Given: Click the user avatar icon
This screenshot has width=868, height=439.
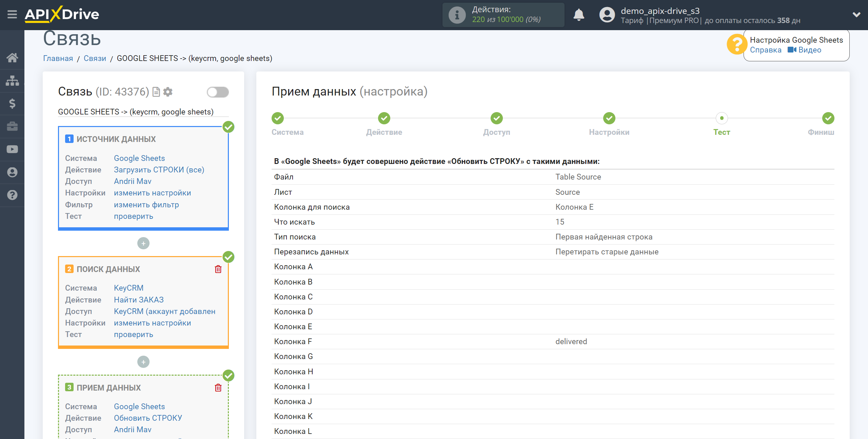Looking at the screenshot, I should 607,15.
